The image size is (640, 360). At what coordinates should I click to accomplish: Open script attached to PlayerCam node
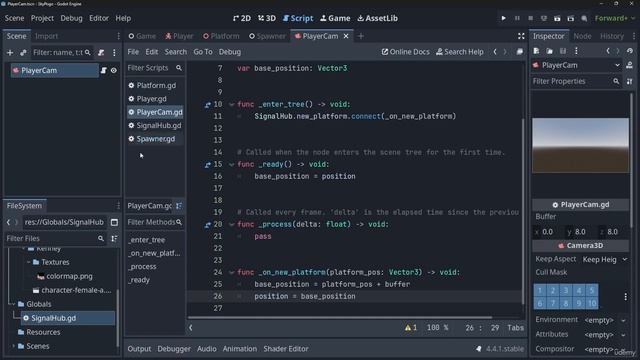[x=104, y=71]
